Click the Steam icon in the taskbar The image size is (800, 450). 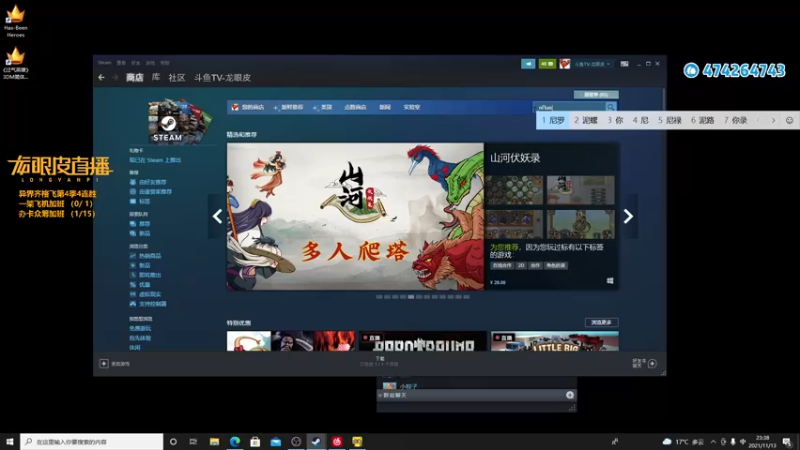tap(316, 441)
